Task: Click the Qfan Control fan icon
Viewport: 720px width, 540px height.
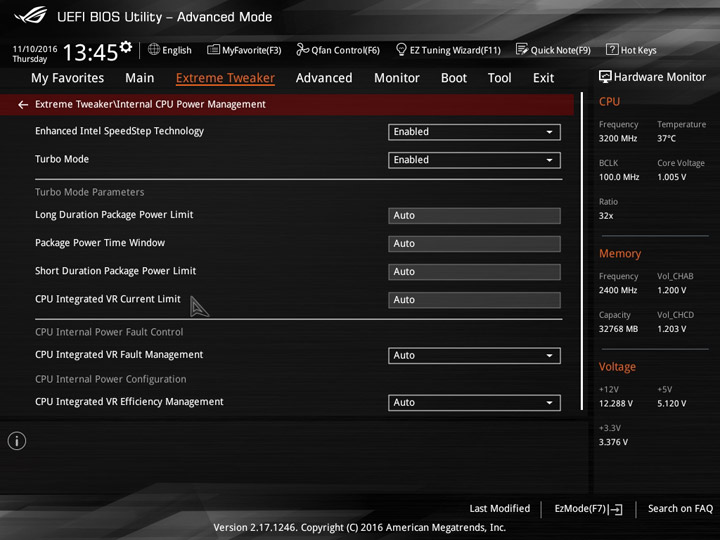Action: (302, 49)
